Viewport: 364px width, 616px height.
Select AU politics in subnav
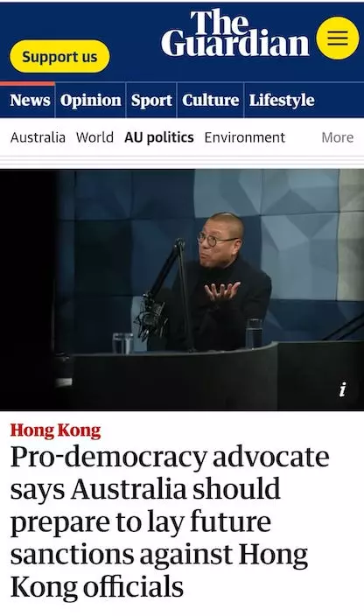(x=159, y=138)
